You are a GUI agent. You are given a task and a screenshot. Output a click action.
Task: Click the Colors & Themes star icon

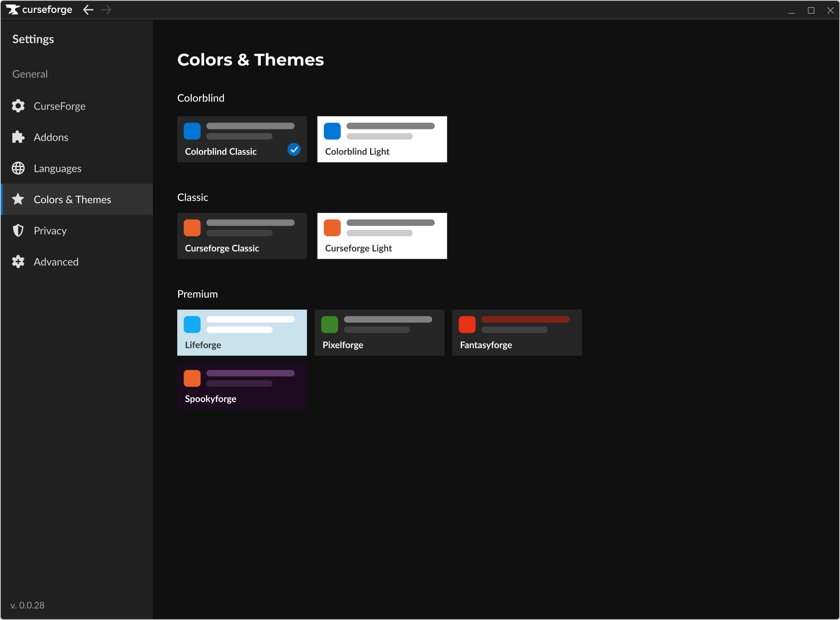tap(18, 199)
